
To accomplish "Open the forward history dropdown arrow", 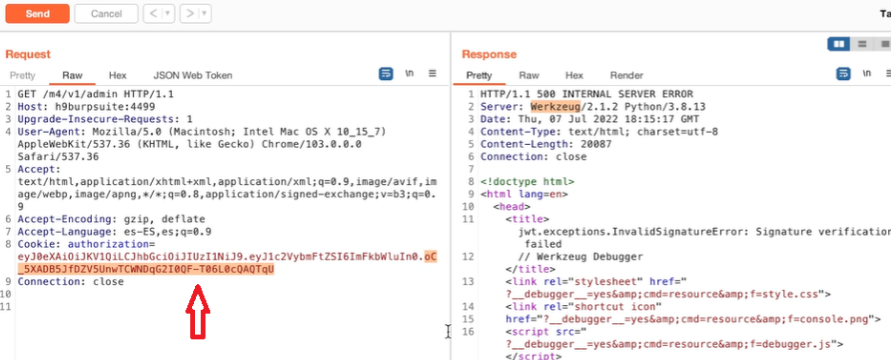I will [x=205, y=14].
